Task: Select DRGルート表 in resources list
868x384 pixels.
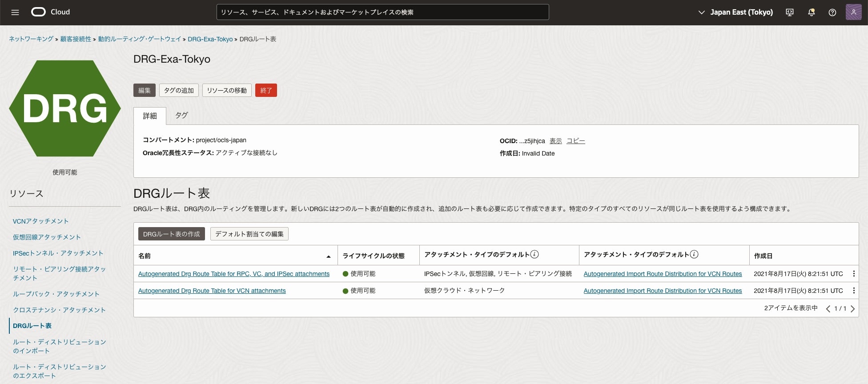Action: tap(32, 326)
